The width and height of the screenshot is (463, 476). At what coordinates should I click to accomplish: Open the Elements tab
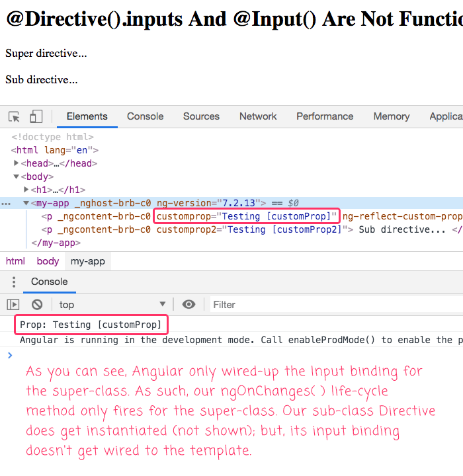point(87,116)
